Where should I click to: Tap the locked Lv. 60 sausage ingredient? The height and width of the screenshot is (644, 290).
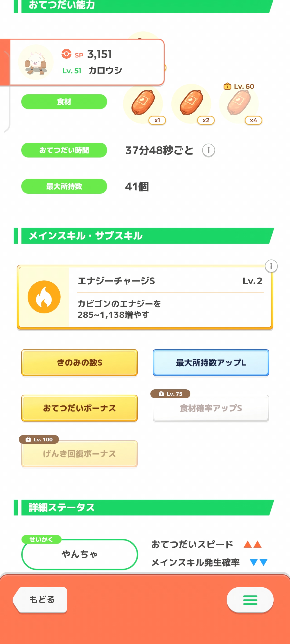click(239, 103)
